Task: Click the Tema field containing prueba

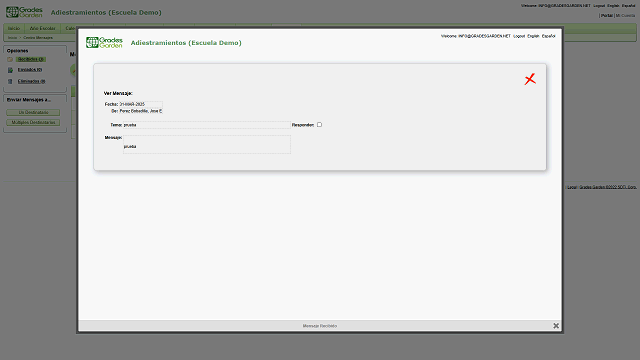Action: [x=207, y=125]
